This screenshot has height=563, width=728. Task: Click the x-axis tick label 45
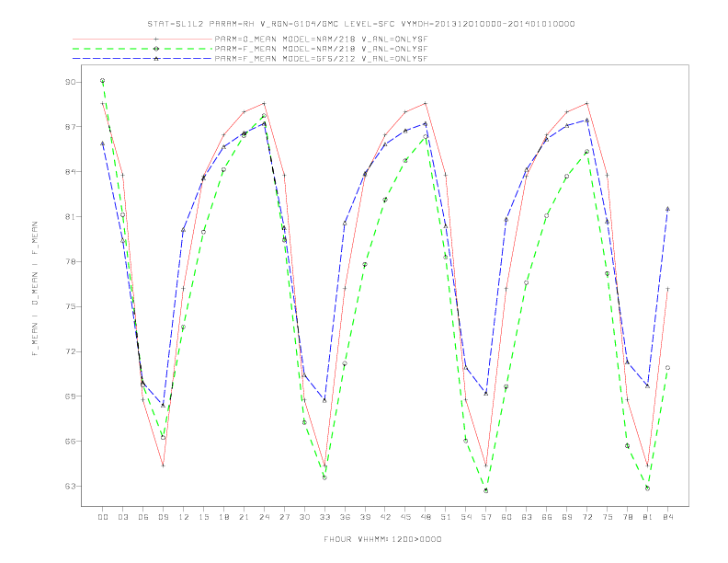tap(405, 517)
